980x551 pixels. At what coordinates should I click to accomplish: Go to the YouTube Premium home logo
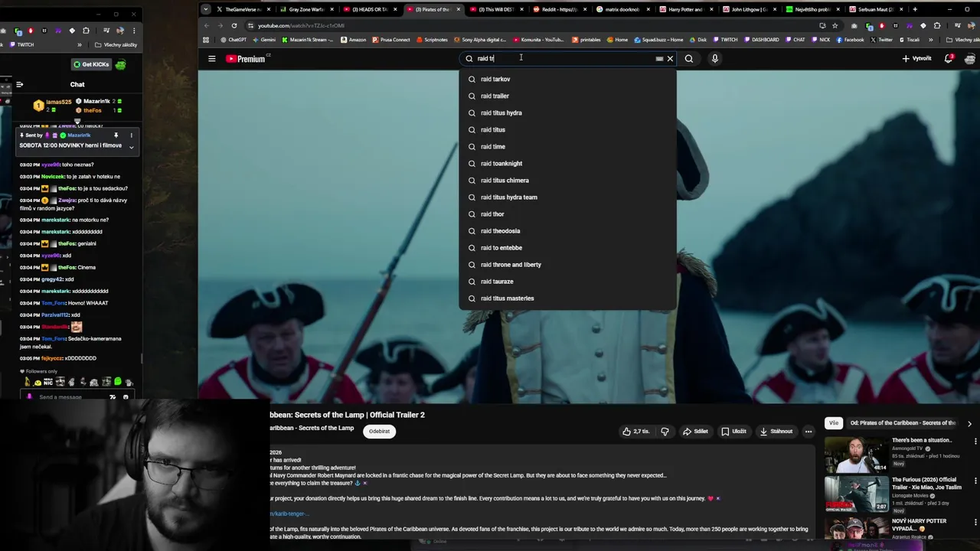click(247, 58)
